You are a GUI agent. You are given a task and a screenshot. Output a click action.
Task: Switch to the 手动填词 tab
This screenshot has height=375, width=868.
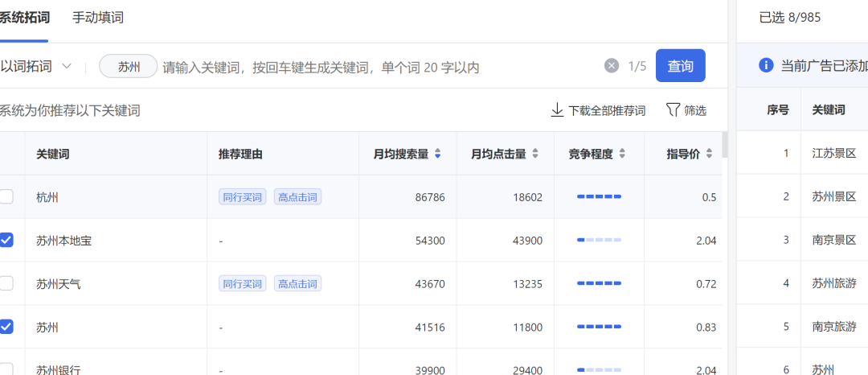(98, 18)
